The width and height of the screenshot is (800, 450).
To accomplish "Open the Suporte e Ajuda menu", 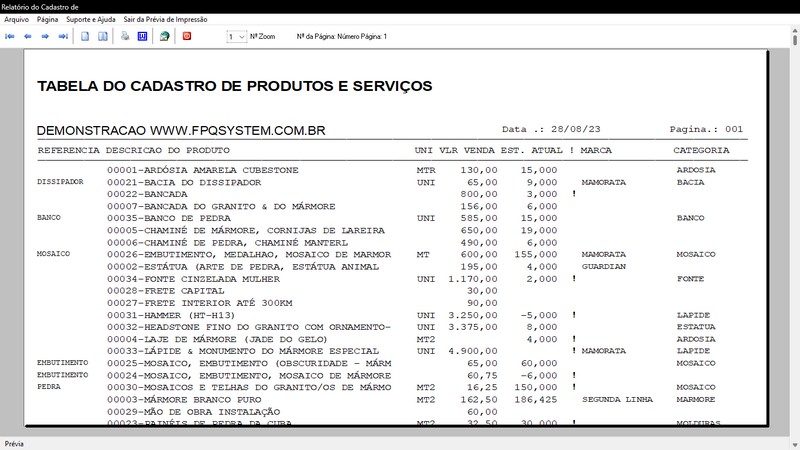I will point(90,19).
